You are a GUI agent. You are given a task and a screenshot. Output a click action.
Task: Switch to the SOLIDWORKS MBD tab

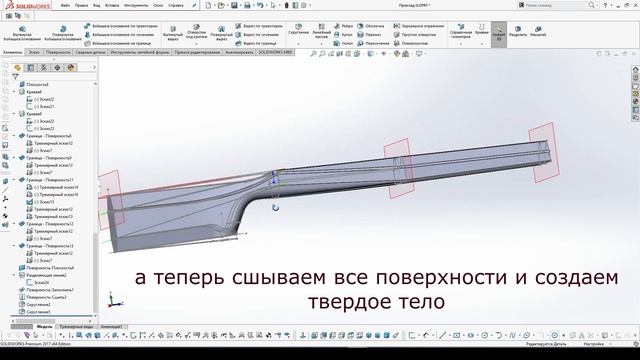[x=276, y=52]
